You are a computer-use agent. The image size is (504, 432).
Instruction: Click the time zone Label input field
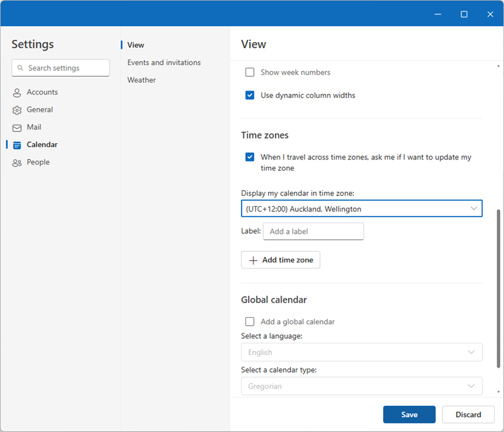(x=313, y=231)
